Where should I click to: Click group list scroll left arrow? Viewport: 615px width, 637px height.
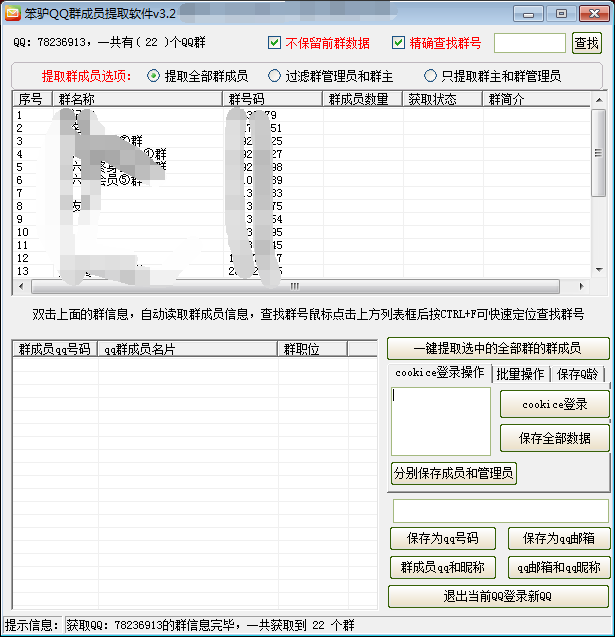(22, 286)
